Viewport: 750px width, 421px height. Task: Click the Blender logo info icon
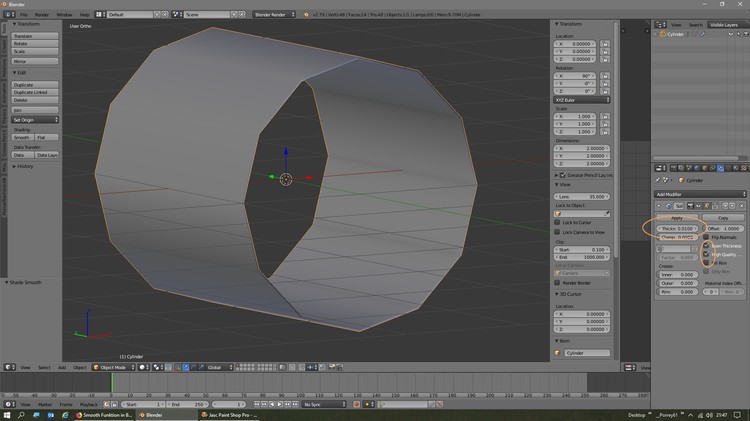point(8,15)
